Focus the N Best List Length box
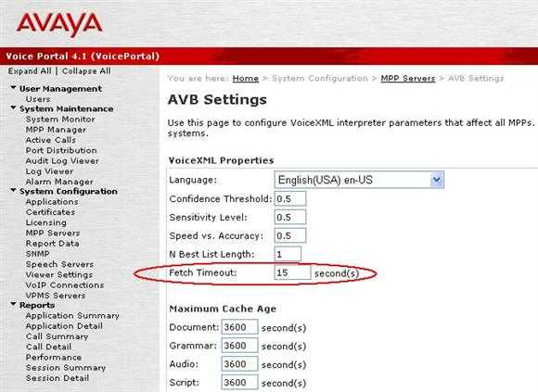 coord(288,254)
